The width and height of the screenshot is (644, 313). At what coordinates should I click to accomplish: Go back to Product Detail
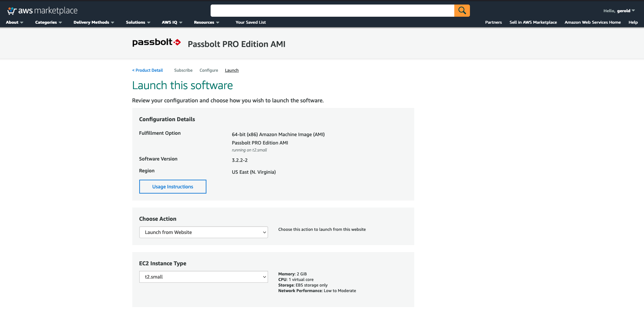(148, 70)
